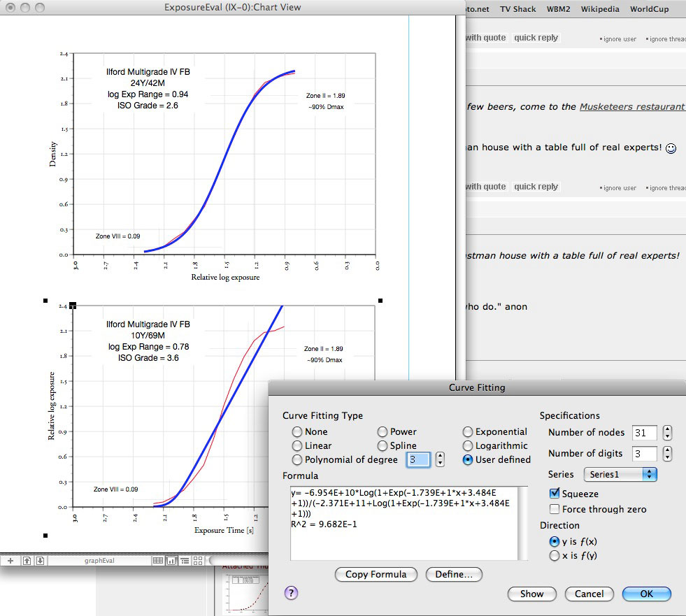
Task: Select the Power curve fitting option
Action: tap(383, 432)
